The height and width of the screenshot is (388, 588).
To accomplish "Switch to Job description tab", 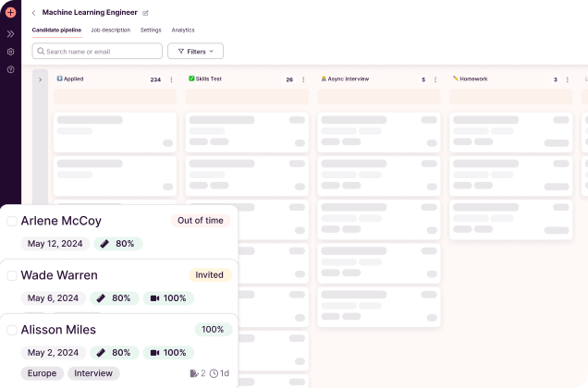I will coord(111,30).
